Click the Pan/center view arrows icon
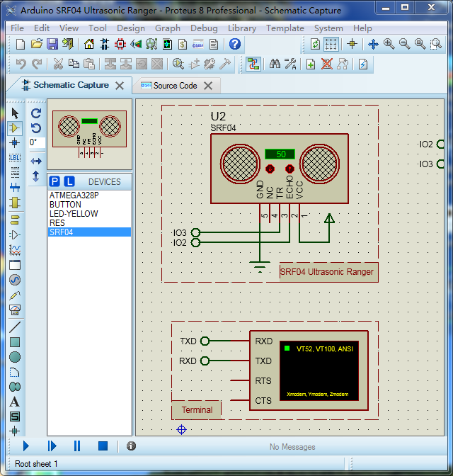The image size is (453, 476). [373, 45]
